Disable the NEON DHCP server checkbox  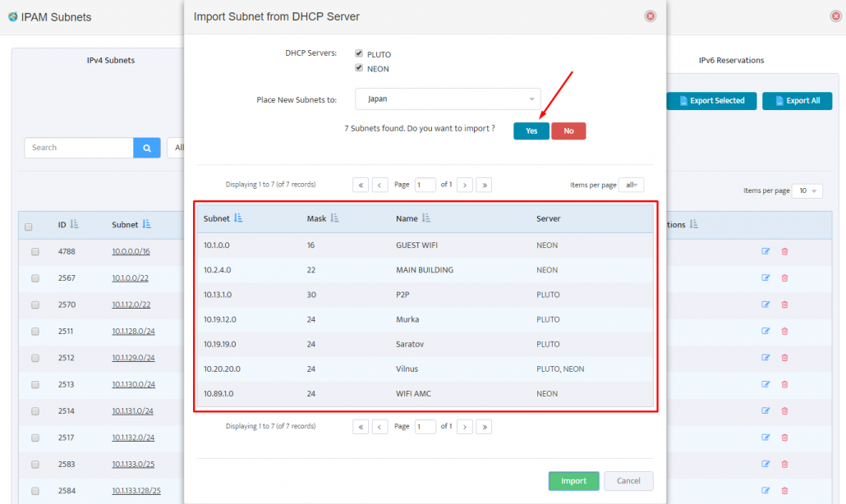pyautogui.click(x=359, y=68)
